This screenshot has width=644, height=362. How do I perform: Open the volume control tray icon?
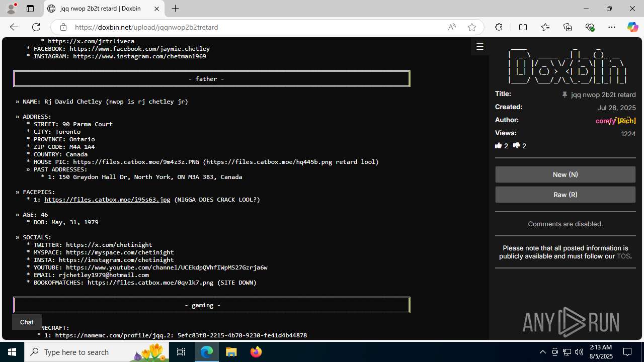tap(579, 352)
